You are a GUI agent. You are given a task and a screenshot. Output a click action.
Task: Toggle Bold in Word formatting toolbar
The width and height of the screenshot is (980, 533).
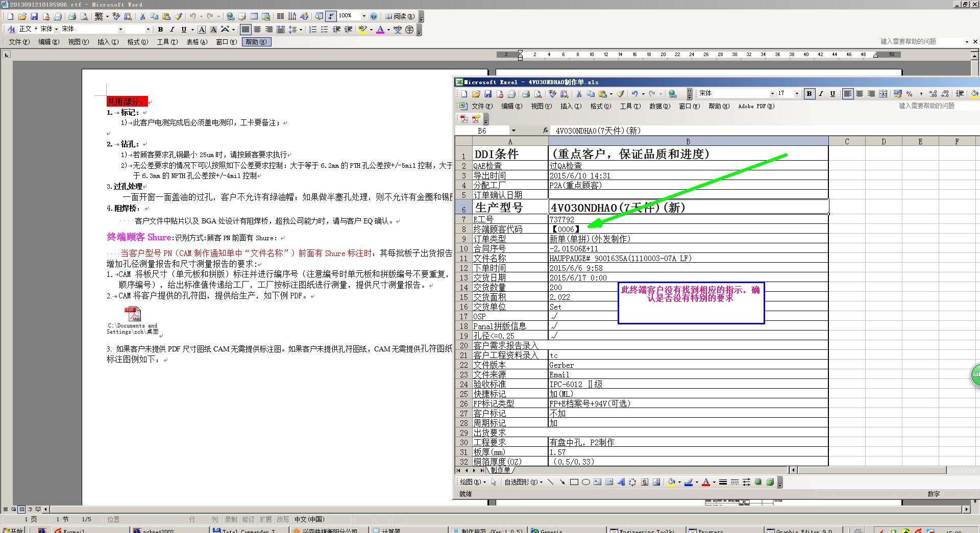(x=160, y=30)
